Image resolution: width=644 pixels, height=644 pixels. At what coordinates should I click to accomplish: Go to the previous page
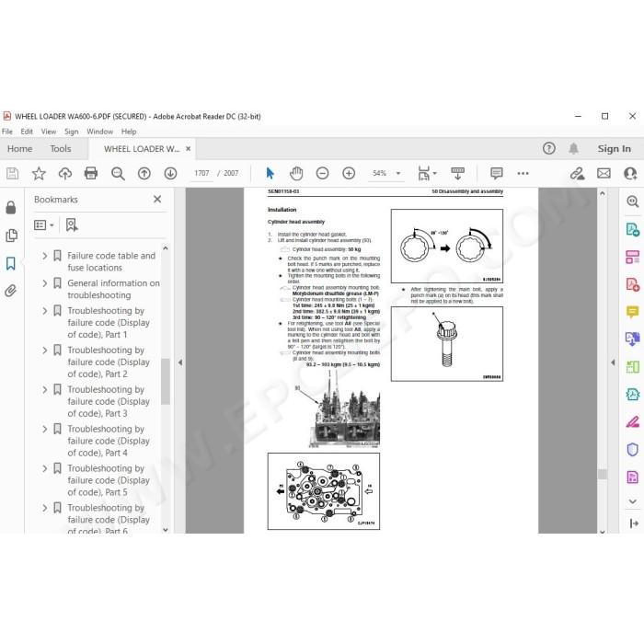coord(144,173)
